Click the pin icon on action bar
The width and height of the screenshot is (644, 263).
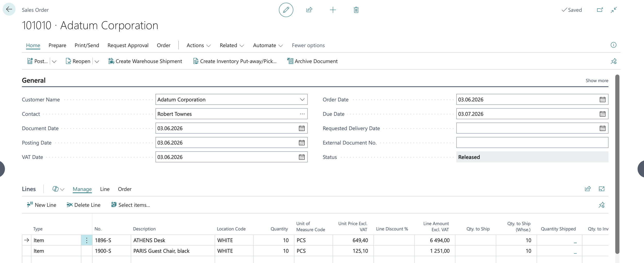pyautogui.click(x=614, y=61)
